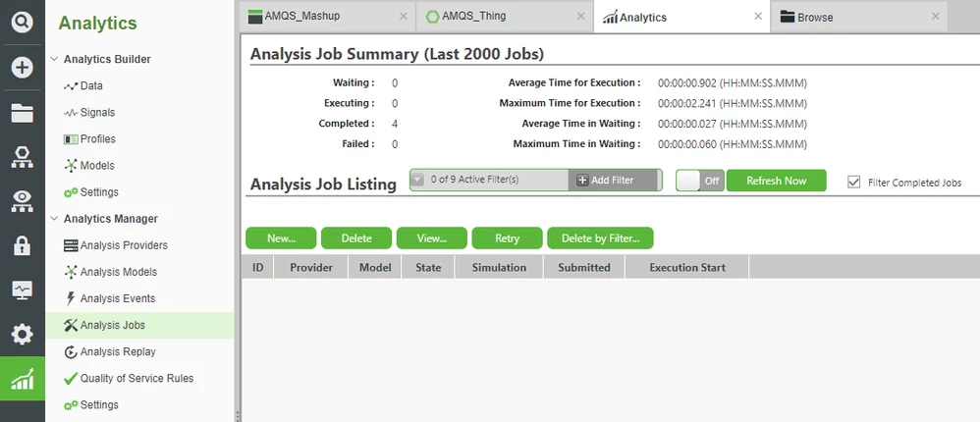980x422 pixels.
Task: Open the Browse folder icon in rail
Action: (x=22, y=113)
